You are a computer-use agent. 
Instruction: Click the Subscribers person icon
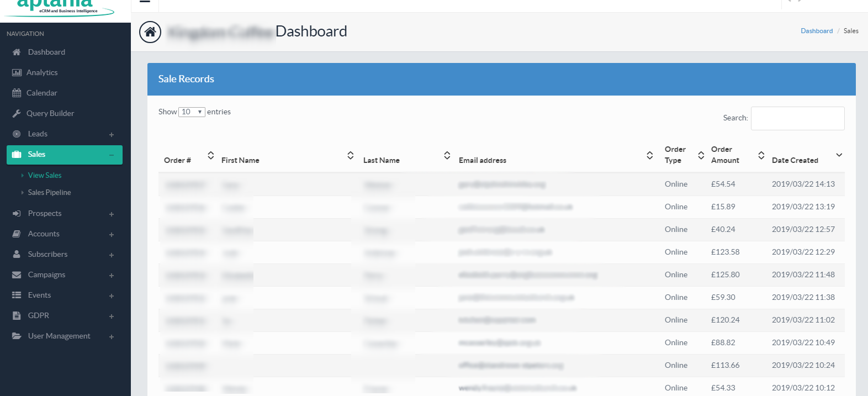click(17, 254)
